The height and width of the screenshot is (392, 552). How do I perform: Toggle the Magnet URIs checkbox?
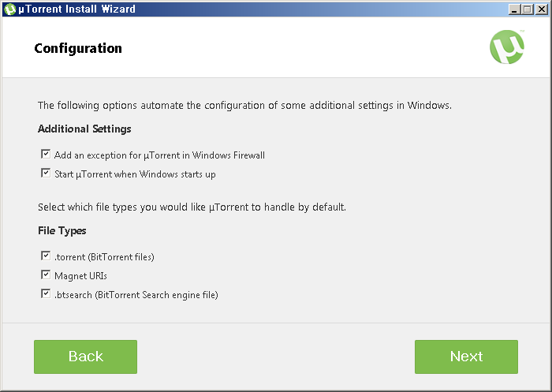(46, 274)
